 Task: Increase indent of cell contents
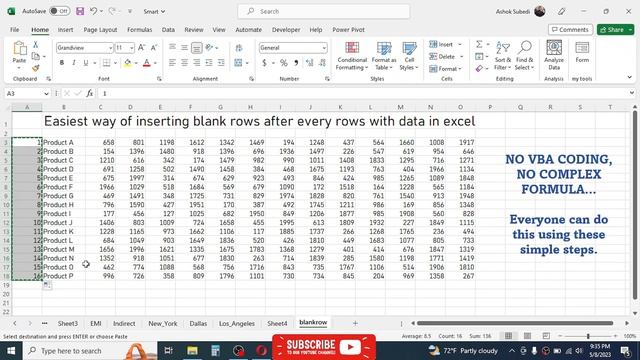(221, 63)
